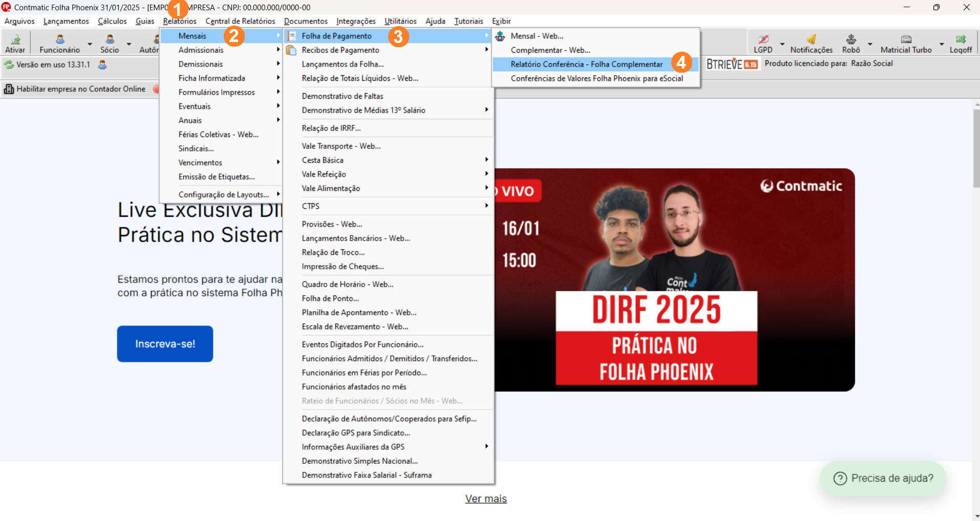Click the Logoff icon
The image size is (980, 521).
click(961, 39)
